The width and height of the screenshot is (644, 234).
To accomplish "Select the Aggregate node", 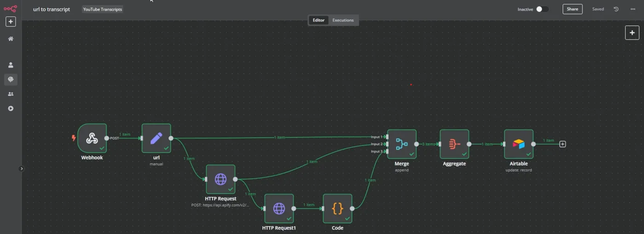I will [454, 144].
